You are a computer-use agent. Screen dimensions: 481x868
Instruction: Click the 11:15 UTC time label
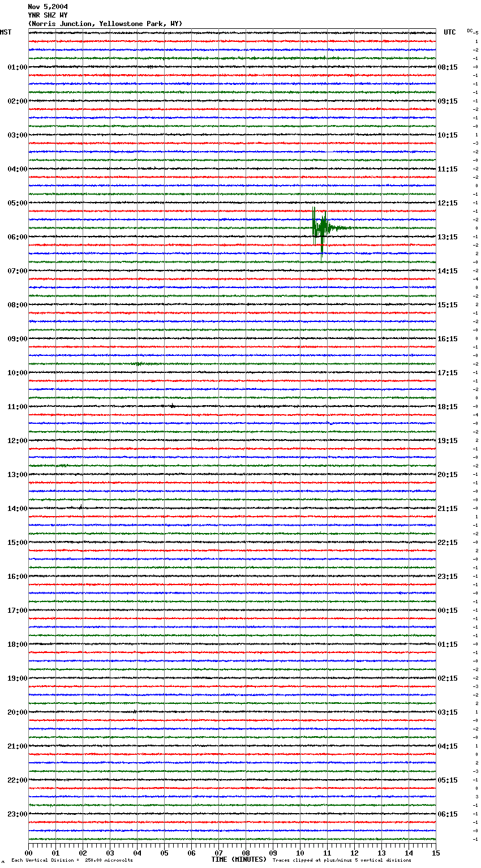(x=448, y=169)
